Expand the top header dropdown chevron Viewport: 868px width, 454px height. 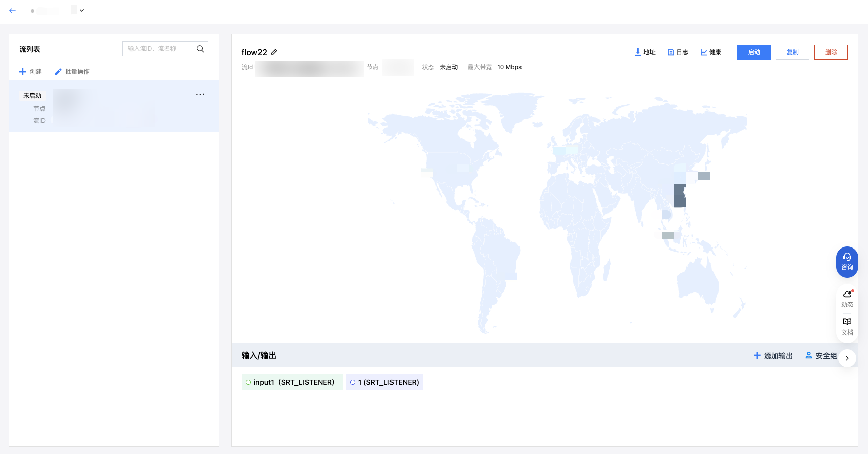[x=82, y=11]
